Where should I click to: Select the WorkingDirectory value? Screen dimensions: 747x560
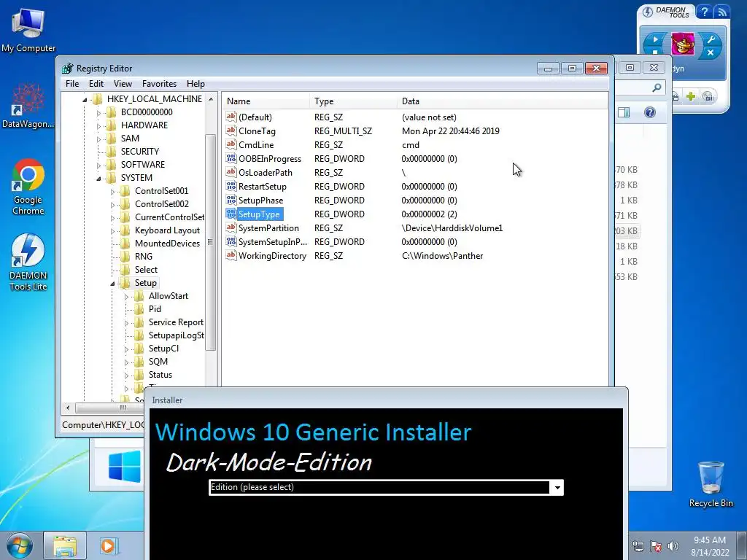pos(272,256)
